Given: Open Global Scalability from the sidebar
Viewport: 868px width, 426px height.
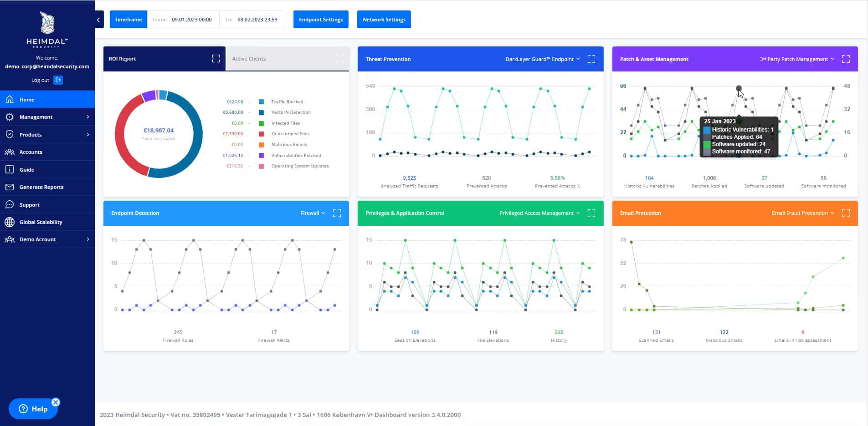Looking at the screenshot, I should coord(41,222).
